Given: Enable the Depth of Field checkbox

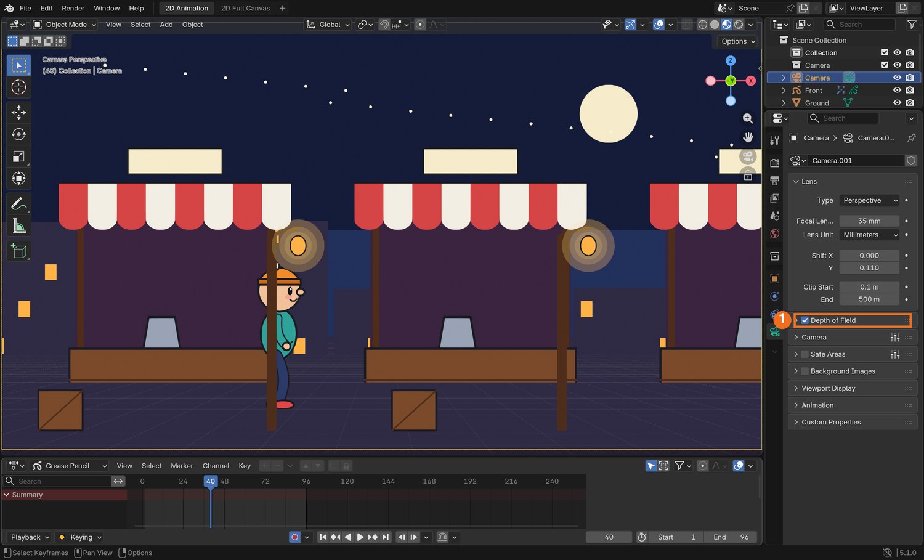Looking at the screenshot, I should [805, 320].
